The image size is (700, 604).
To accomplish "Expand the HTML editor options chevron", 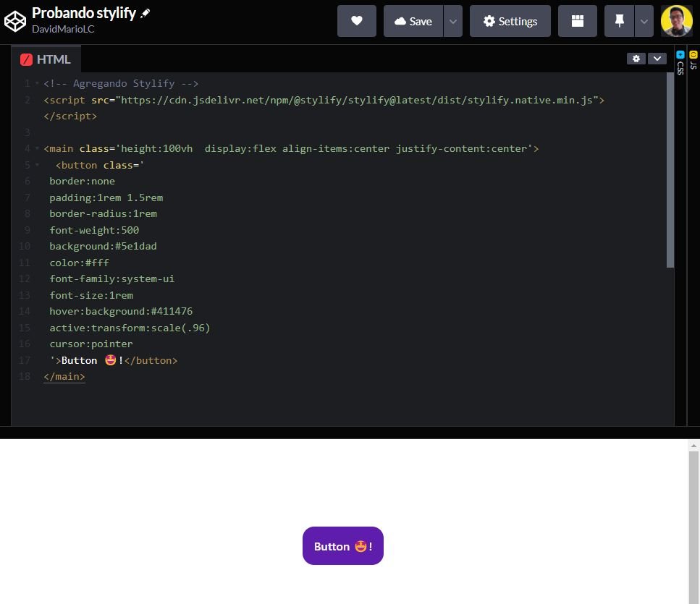I will pyautogui.click(x=657, y=59).
